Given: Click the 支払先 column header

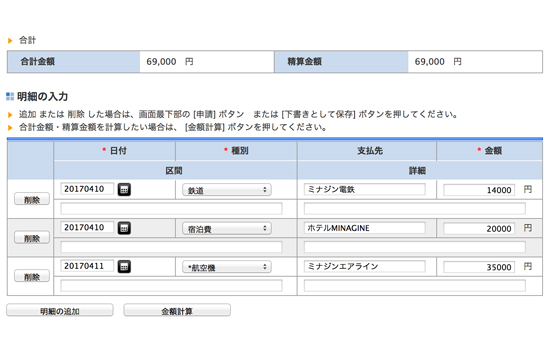Looking at the screenshot, I should (x=367, y=151).
